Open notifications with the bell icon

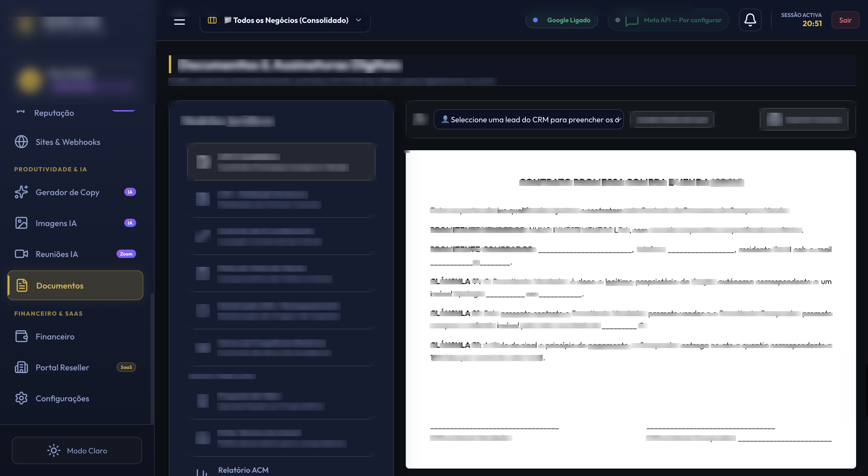[x=750, y=20]
